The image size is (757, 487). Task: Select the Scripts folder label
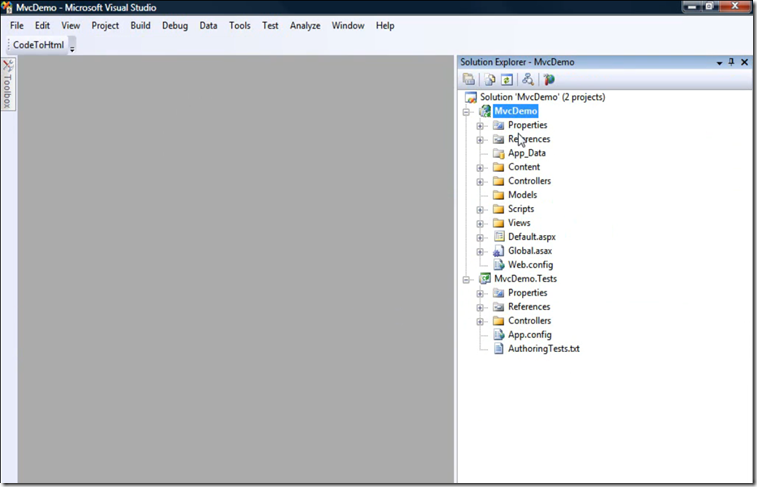tap(521, 209)
